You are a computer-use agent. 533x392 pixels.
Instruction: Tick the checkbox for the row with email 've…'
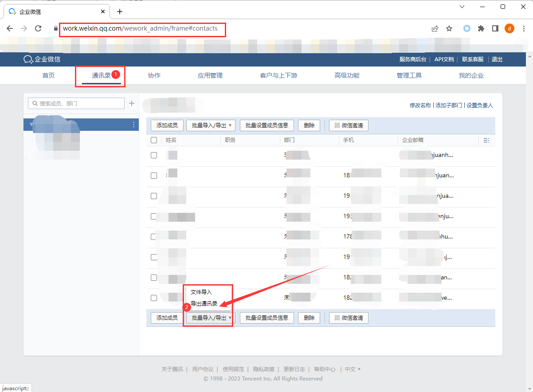pyautogui.click(x=154, y=298)
